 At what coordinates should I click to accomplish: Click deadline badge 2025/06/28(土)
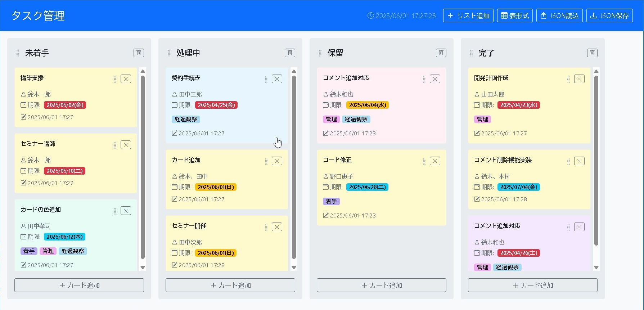(x=367, y=187)
